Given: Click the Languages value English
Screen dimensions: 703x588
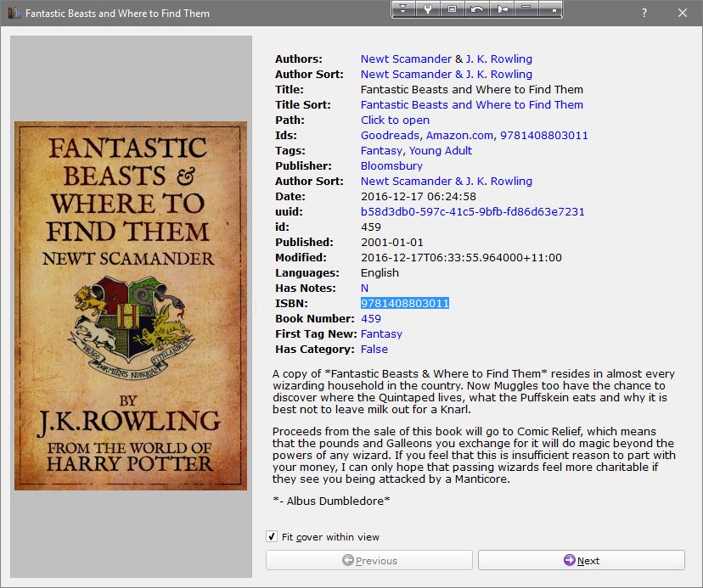Looking at the screenshot, I should [380, 272].
